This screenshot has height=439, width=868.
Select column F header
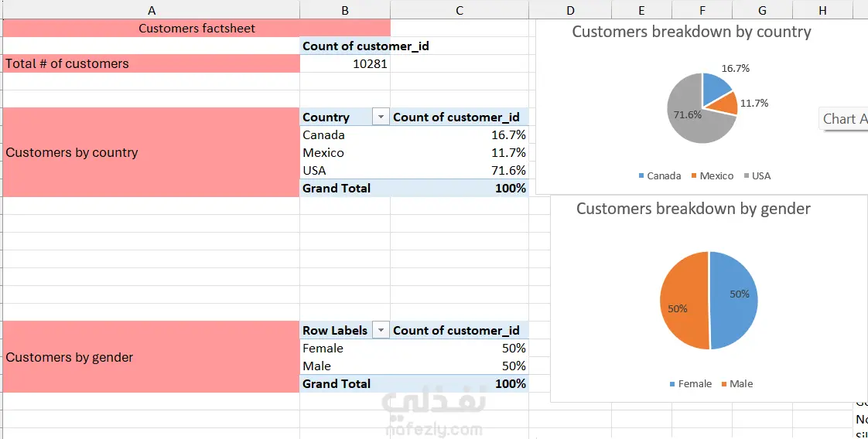702,10
